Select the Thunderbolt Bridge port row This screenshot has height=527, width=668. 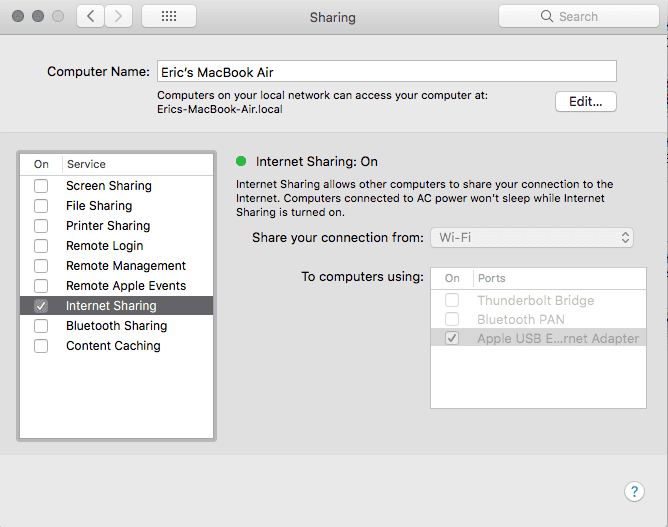tap(538, 300)
